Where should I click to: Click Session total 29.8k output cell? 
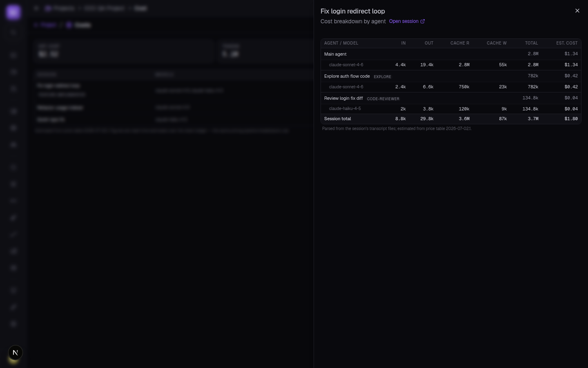click(x=427, y=119)
